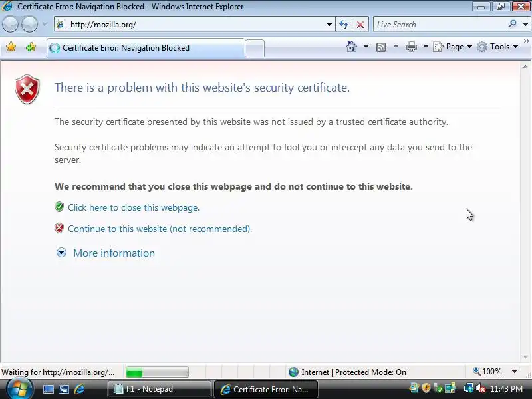This screenshot has width=532, height=399.
Task: Open the zoom level dropdown arrow
Action: point(514,372)
